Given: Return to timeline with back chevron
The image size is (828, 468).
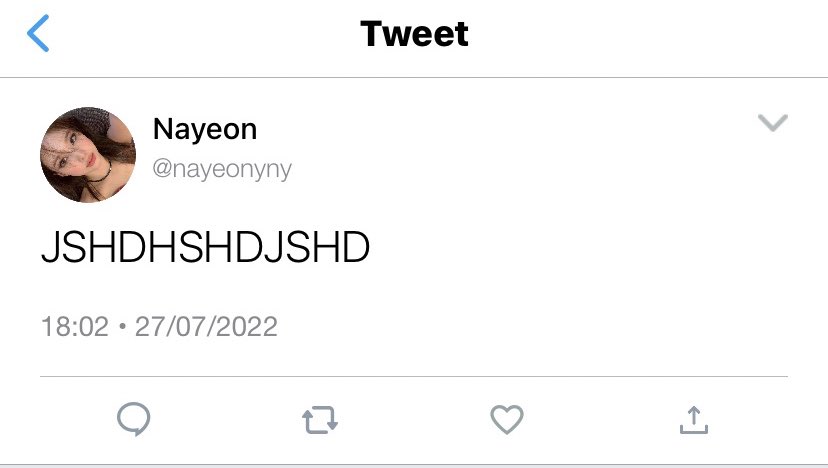Looking at the screenshot, I should coord(38,33).
